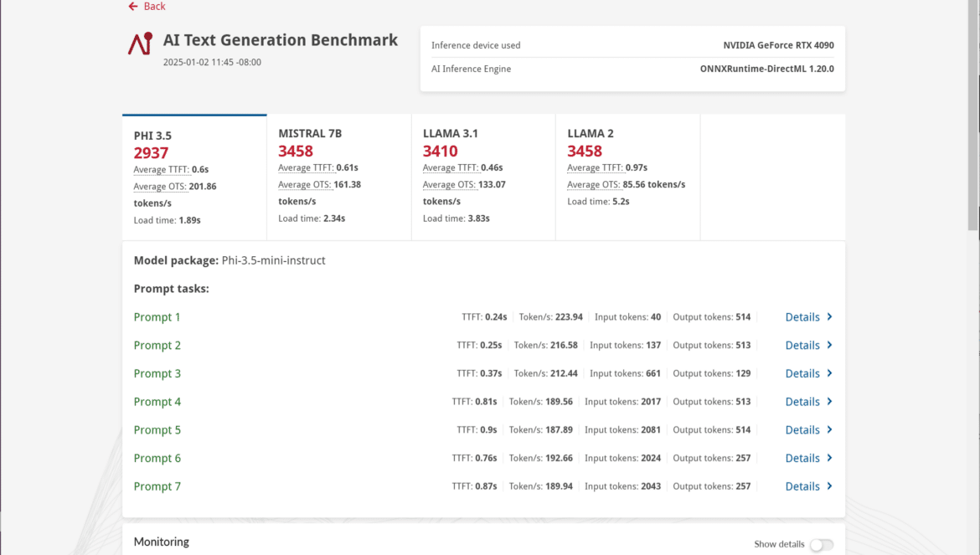Click the Load time 5.2s value

621,201
